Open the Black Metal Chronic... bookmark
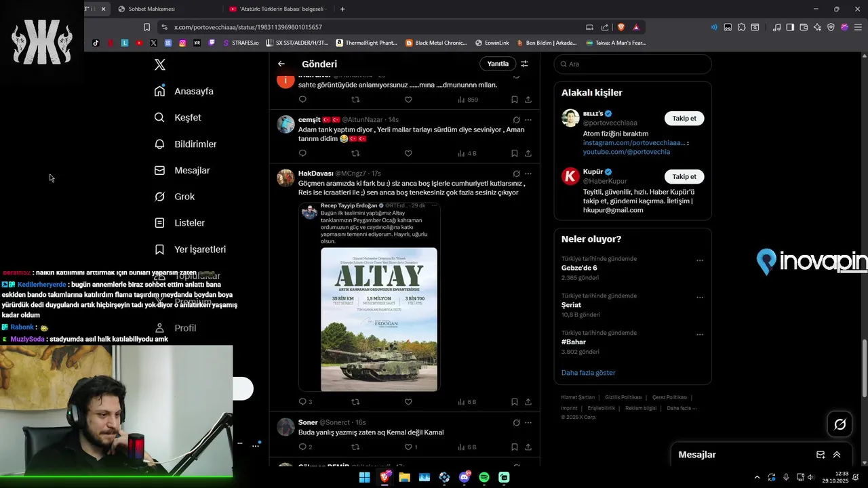Viewport: 868px width, 488px height. click(436, 43)
